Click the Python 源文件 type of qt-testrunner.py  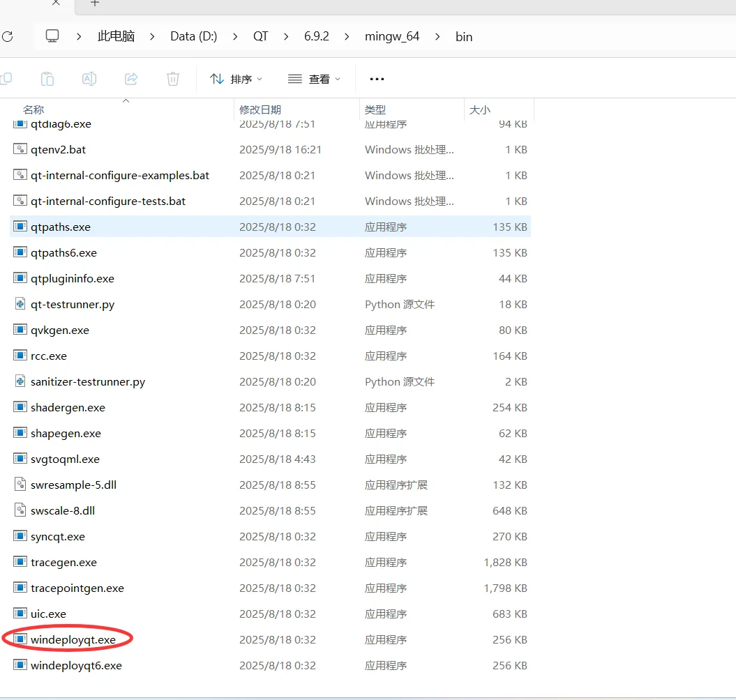[400, 305]
